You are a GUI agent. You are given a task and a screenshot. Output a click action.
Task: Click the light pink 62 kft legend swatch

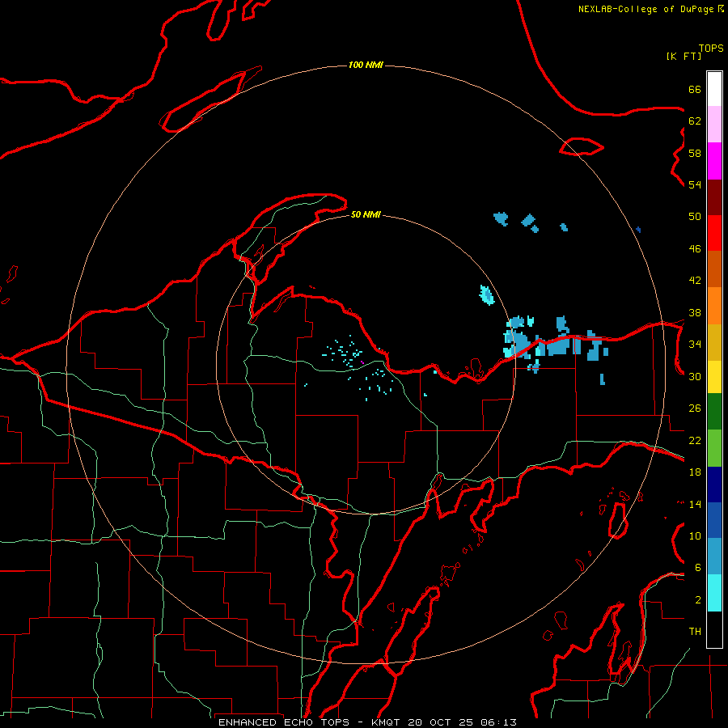click(714, 125)
